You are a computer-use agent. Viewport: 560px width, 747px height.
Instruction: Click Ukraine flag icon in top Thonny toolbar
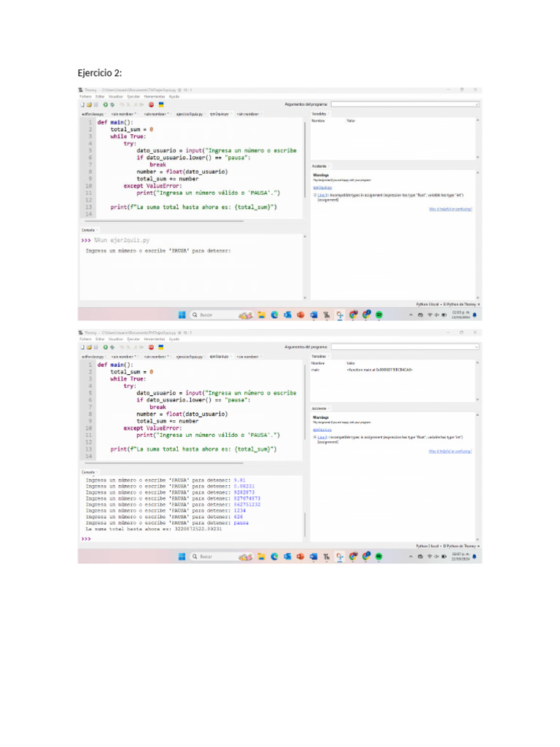pos(161,104)
